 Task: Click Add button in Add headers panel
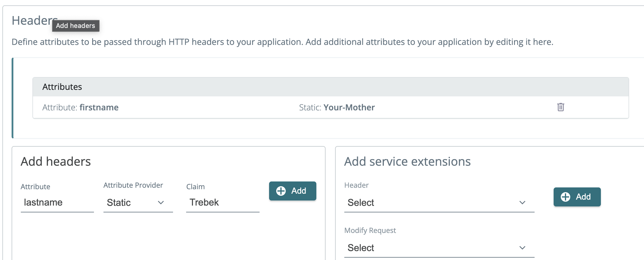(293, 191)
